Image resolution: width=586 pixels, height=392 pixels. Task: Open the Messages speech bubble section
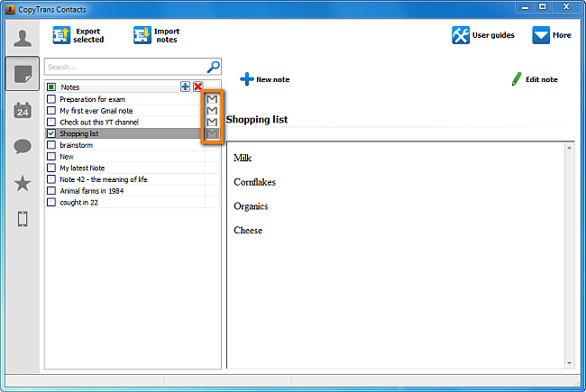click(23, 146)
